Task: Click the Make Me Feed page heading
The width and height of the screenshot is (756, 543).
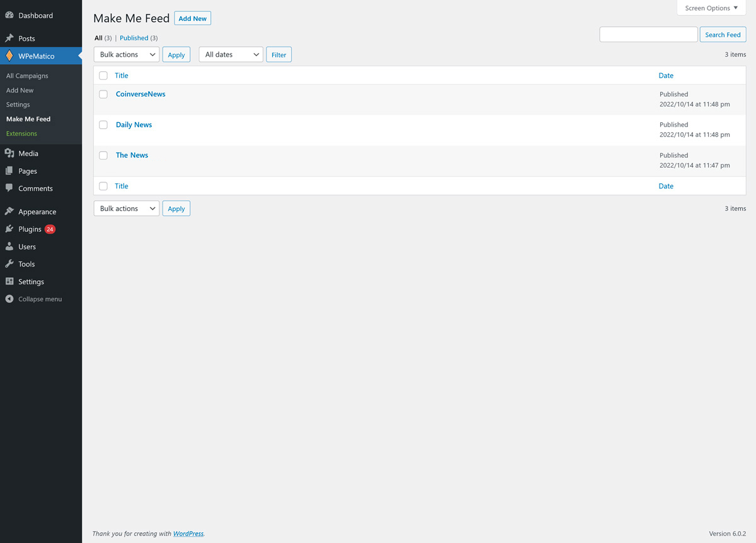Action: 132,18
